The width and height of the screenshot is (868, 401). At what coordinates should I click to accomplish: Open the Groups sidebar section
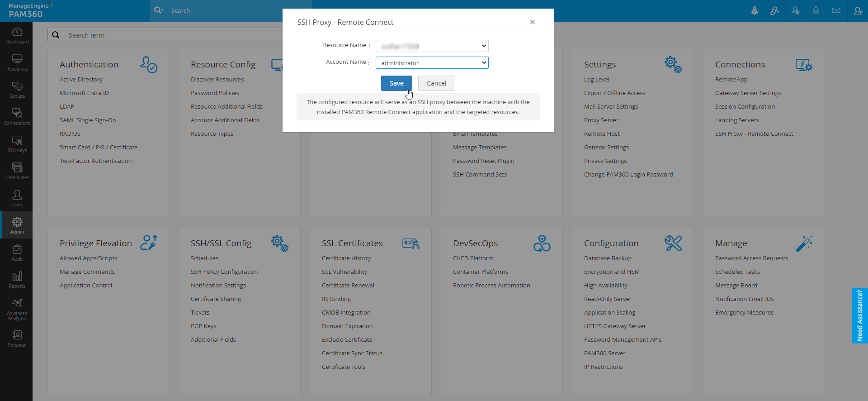click(x=17, y=90)
